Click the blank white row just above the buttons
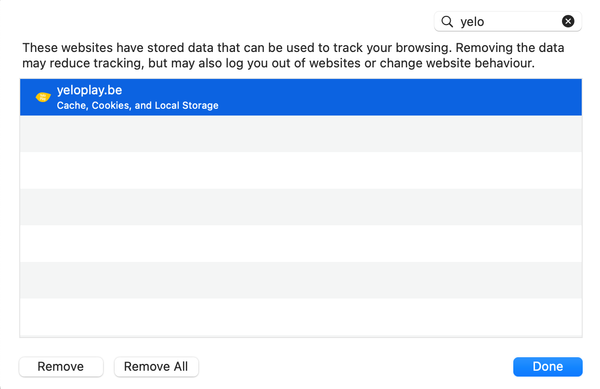Viewport: 600px width, 389px height. [x=301, y=317]
